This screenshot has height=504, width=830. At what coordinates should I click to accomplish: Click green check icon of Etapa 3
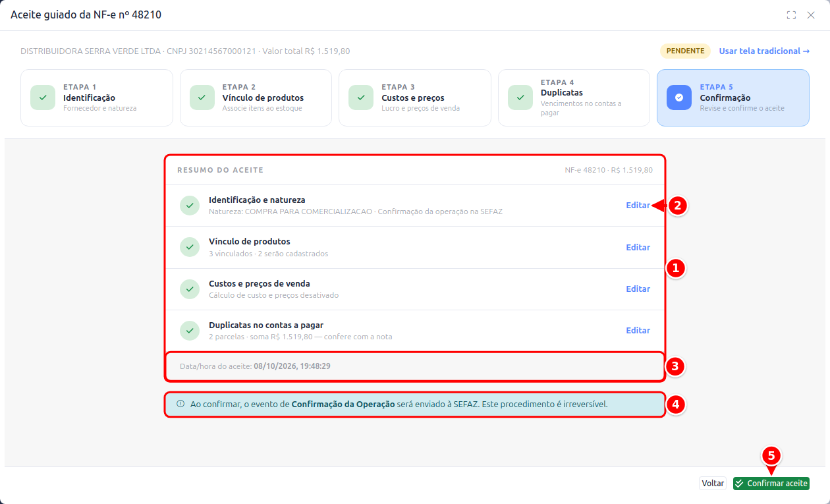click(x=361, y=98)
